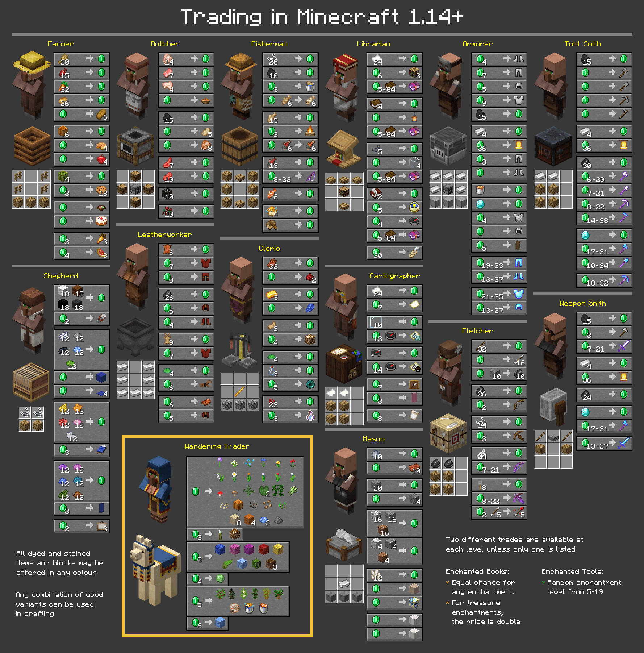Select the Smithing Table block under Tool Smith
644x653 pixels.
553,146
